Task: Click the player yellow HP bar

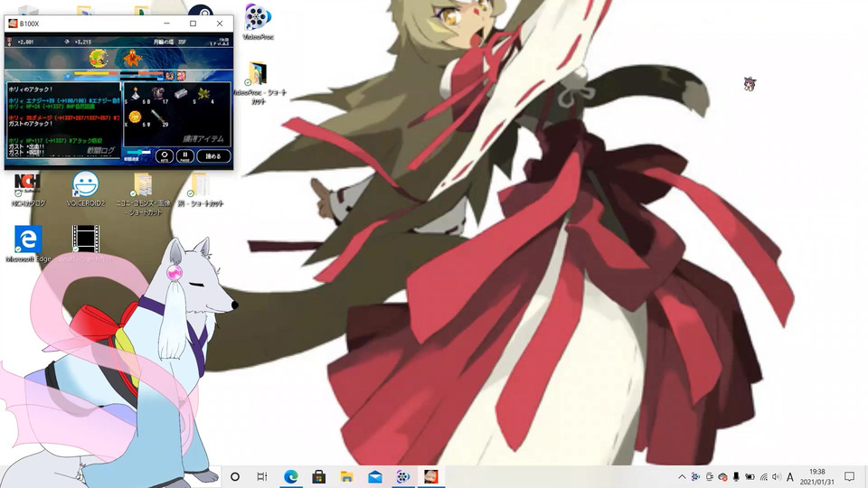Action: click(96, 73)
